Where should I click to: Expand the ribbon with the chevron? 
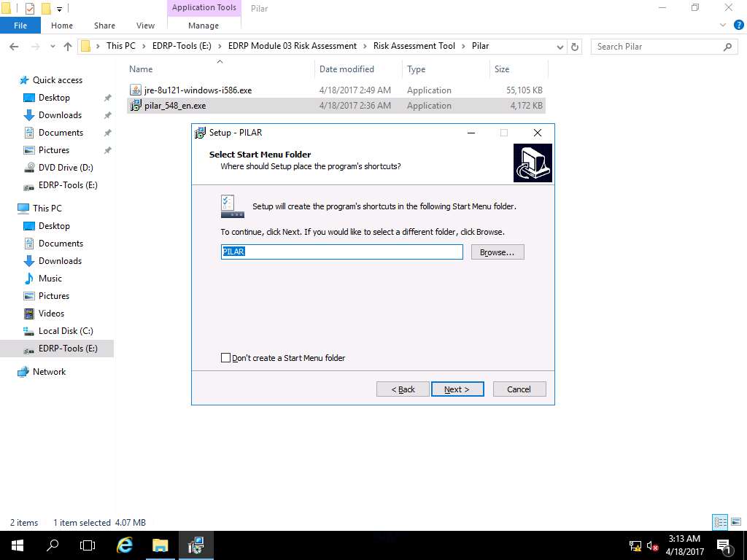[x=723, y=26]
